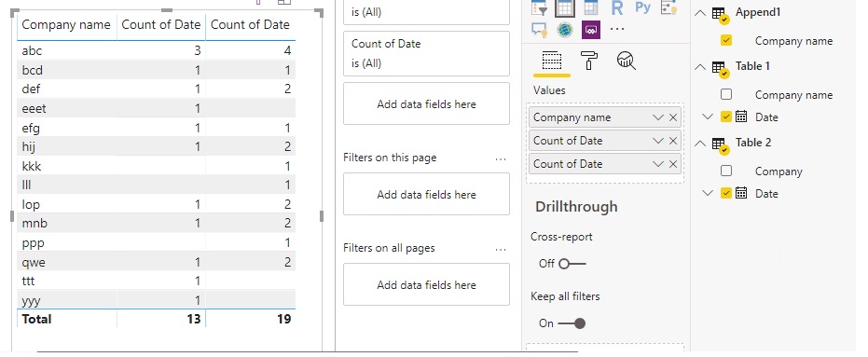Click calendar icon of Table 2 Date
Image resolution: width=868 pixels, height=357 pixels.
coord(741,193)
